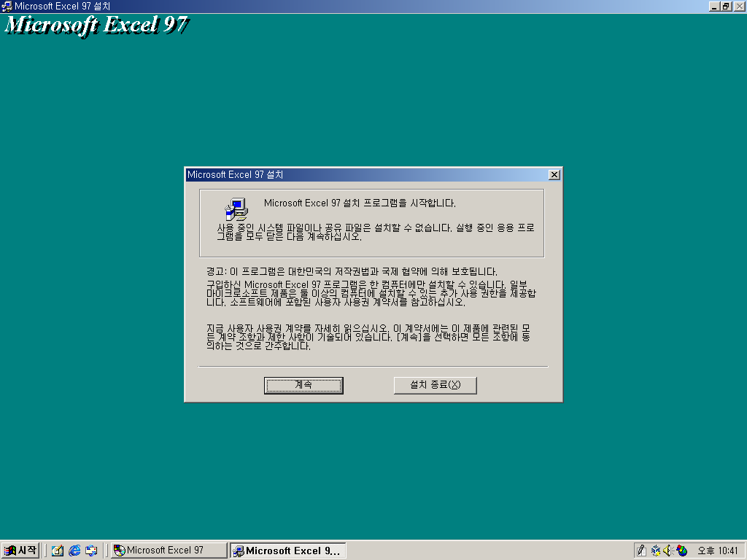Close the main setup window from the title bar
This screenshot has width=747, height=560.
coord(740,6)
